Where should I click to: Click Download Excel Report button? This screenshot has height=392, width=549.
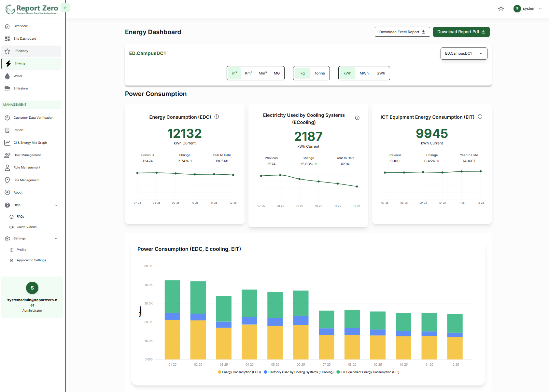(402, 32)
